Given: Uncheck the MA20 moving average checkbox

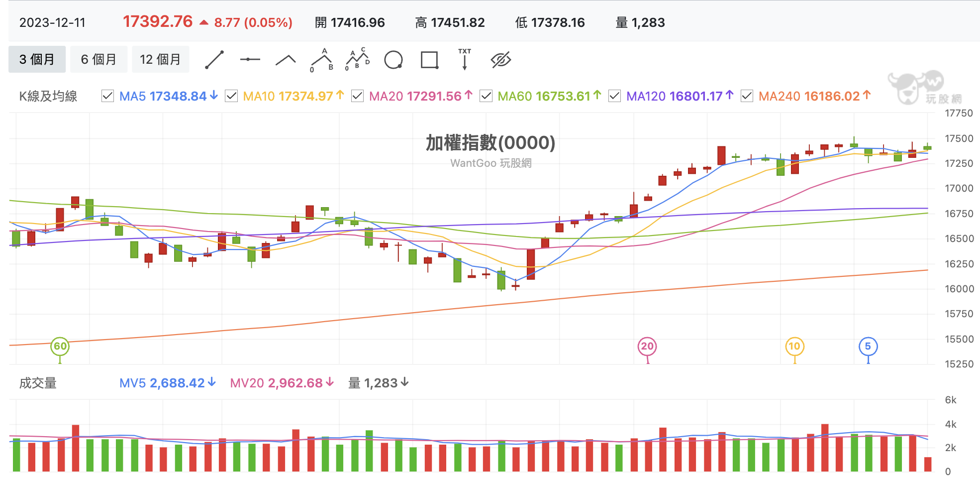Looking at the screenshot, I should pyautogui.click(x=357, y=96).
